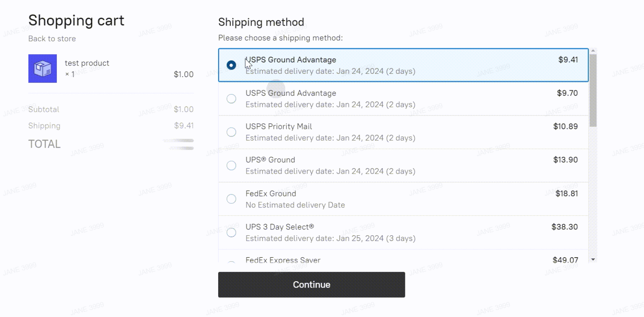
Task: Click the $10.89 Priority Mail price
Action: (566, 126)
